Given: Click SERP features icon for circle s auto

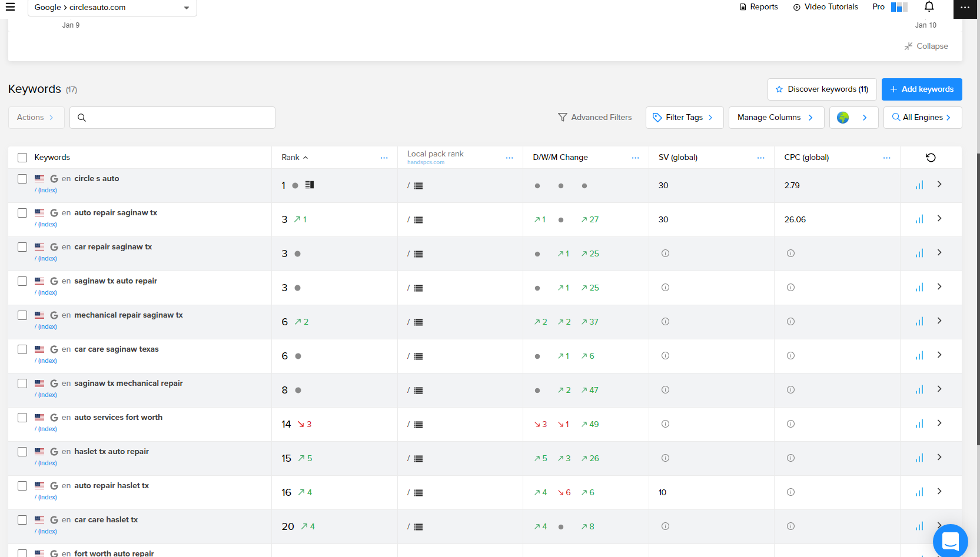Looking at the screenshot, I should click(x=310, y=185).
